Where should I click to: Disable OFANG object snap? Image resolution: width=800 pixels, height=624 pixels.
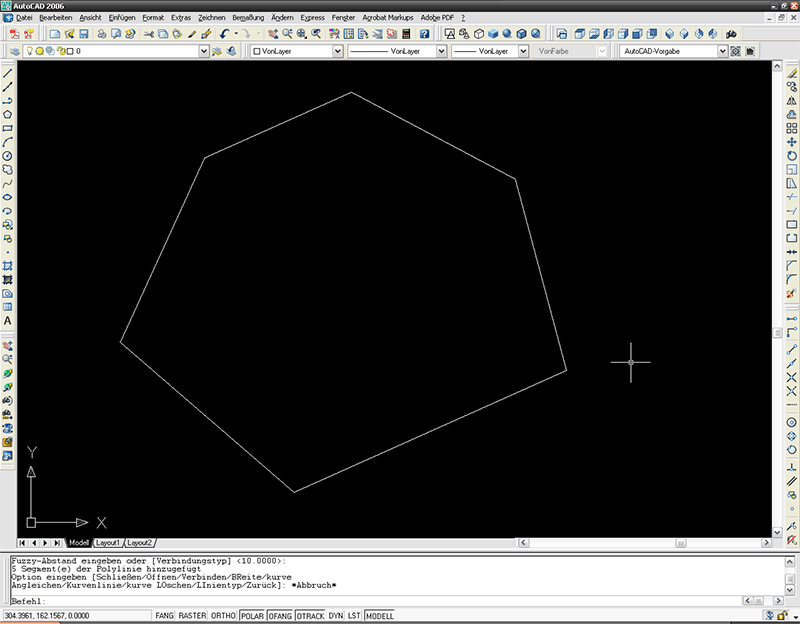(x=281, y=616)
